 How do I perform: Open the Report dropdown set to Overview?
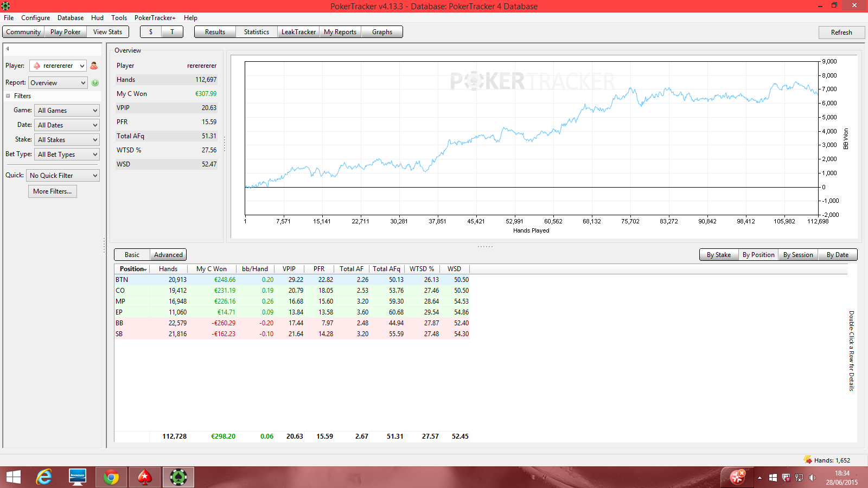58,83
